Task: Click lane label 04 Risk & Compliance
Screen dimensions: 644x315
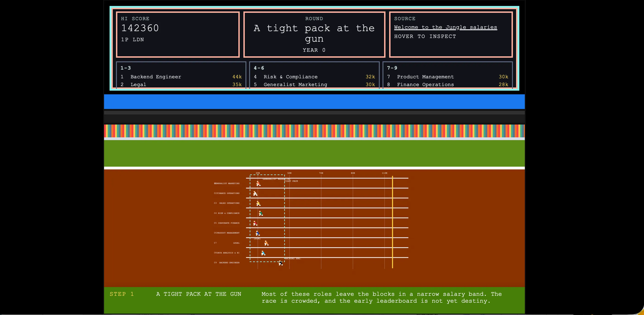Action: point(227,213)
